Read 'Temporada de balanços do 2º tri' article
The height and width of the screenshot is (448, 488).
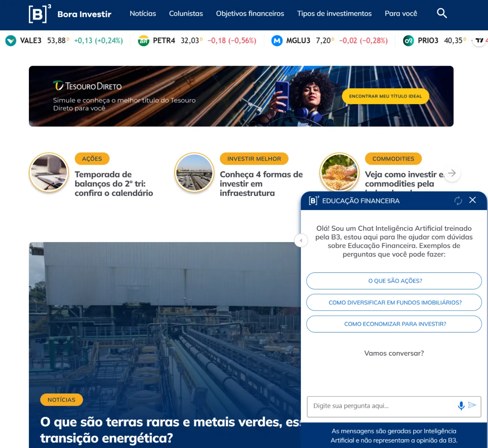click(114, 184)
